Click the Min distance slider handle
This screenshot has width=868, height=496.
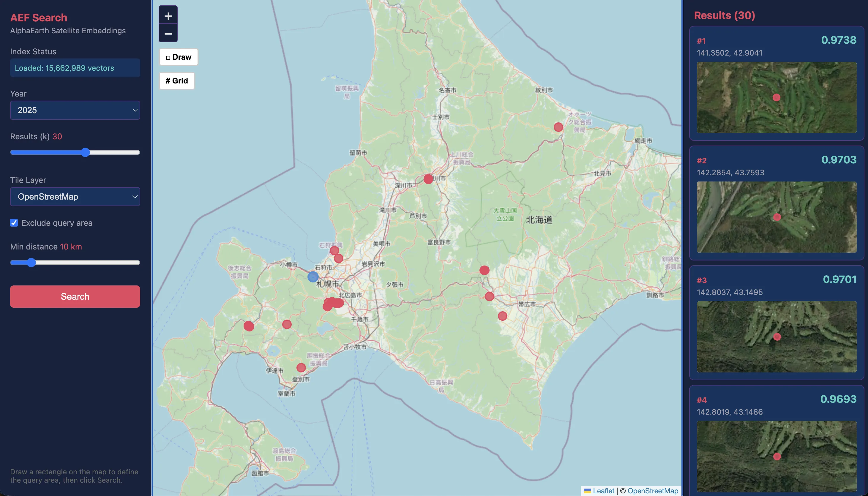pos(31,263)
